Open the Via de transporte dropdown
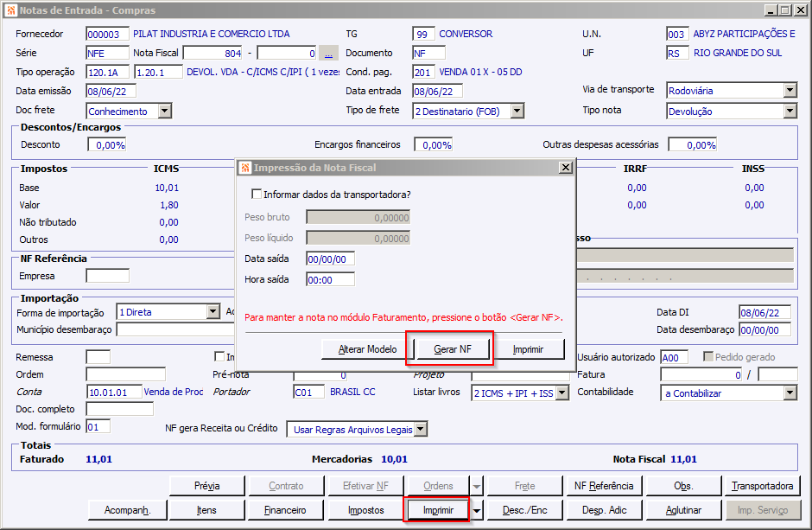 pos(790,90)
